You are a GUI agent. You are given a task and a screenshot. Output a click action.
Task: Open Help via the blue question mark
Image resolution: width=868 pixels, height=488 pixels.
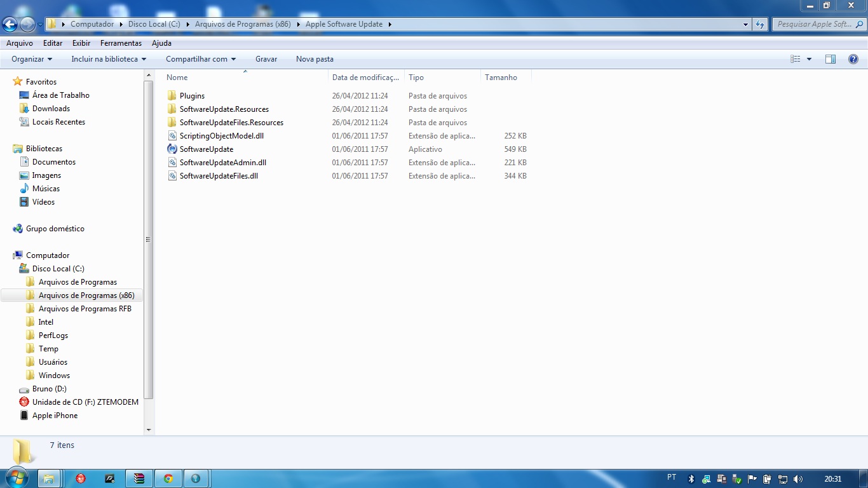[853, 59]
